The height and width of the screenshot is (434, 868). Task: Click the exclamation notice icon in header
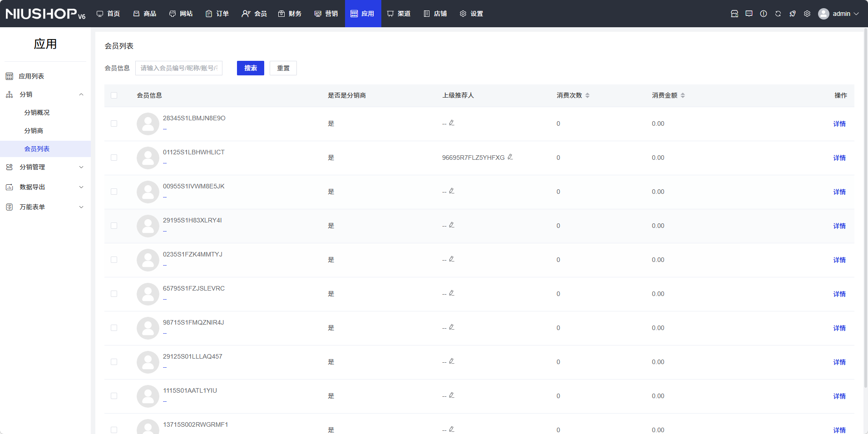click(764, 14)
